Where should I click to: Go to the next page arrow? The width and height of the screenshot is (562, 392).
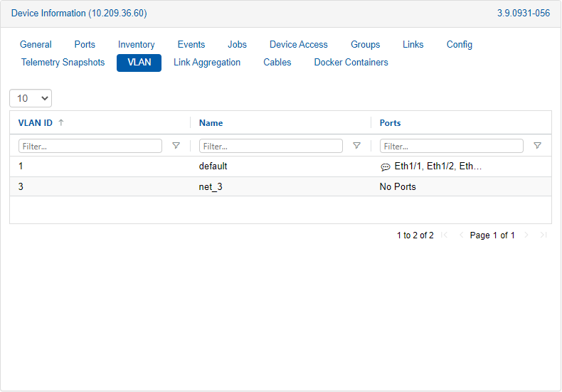pyautogui.click(x=526, y=235)
